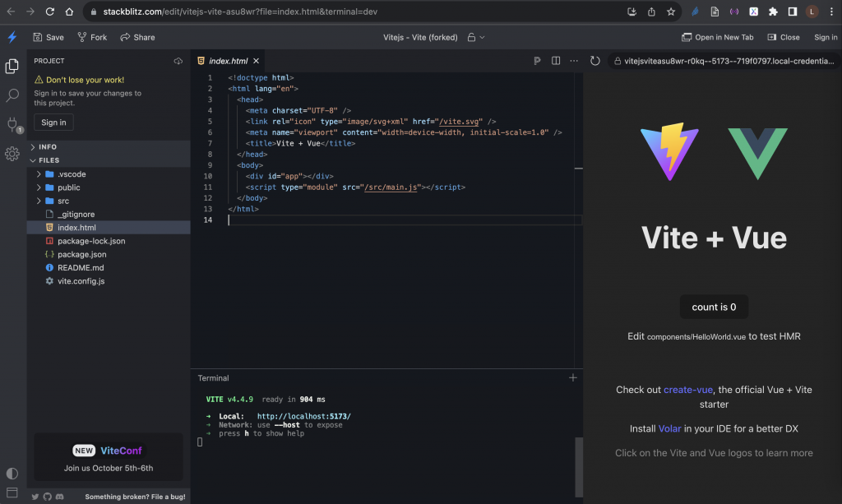Open the Ports plug sidebar icon

[13, 125]
